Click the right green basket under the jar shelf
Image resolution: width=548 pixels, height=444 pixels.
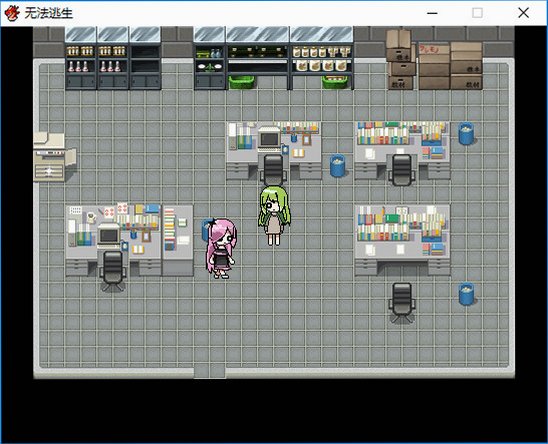334,82
